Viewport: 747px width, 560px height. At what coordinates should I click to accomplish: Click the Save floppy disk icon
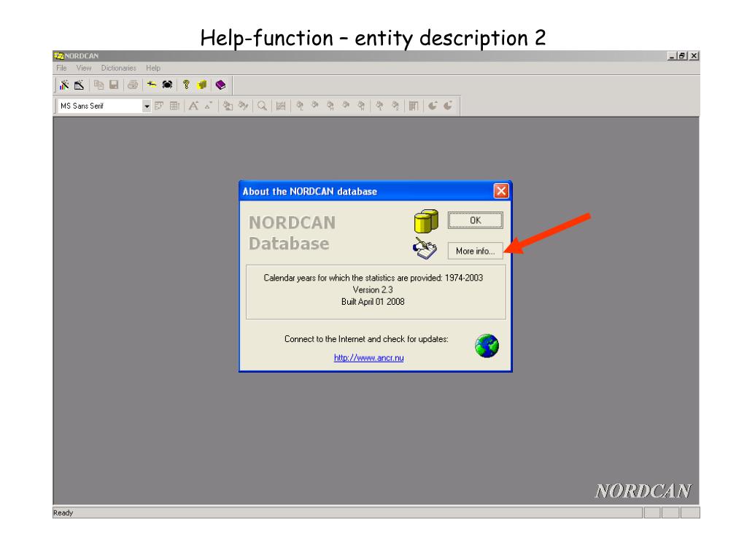coord(113,85)
